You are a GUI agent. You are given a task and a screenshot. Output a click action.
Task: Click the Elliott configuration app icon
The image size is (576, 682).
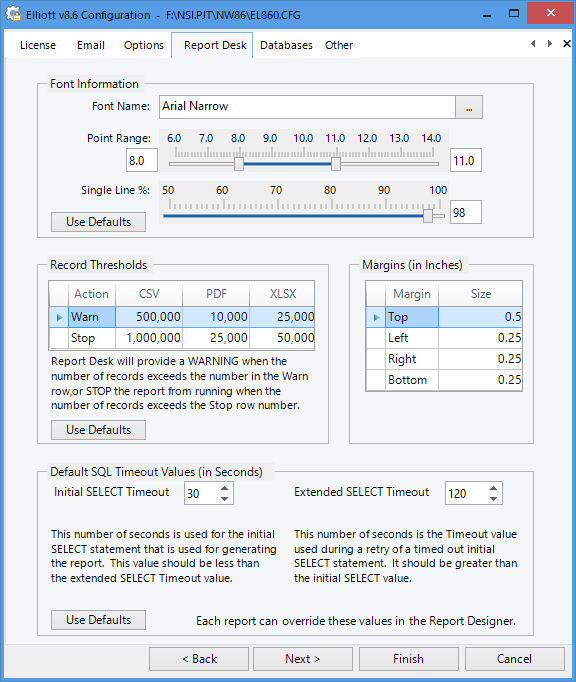[x=13, y=14]
